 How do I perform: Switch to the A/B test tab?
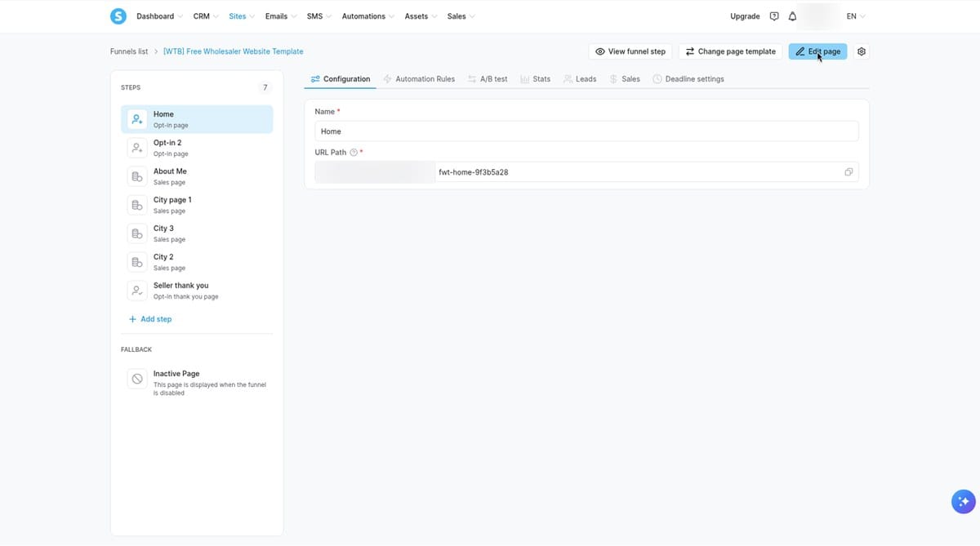click(488, 79)
